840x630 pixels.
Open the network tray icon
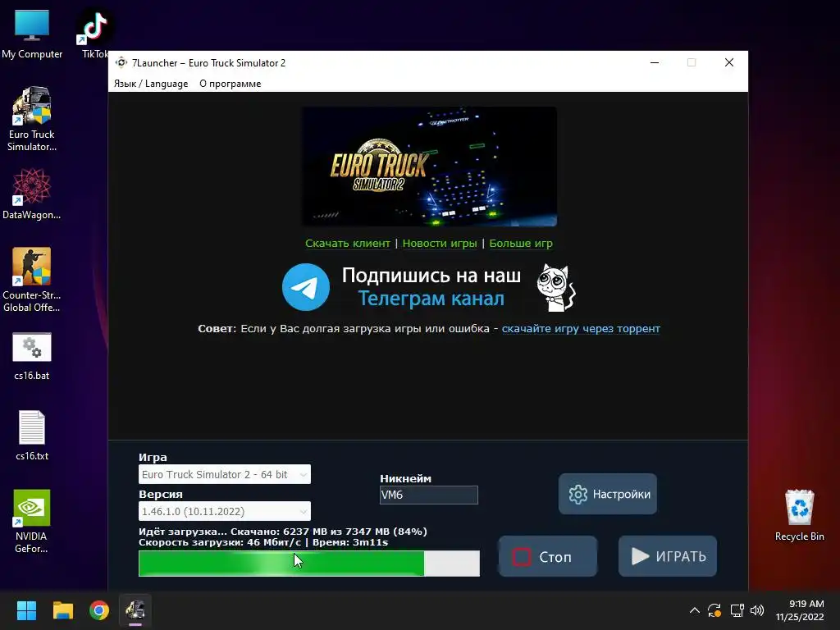pos(737,610)
